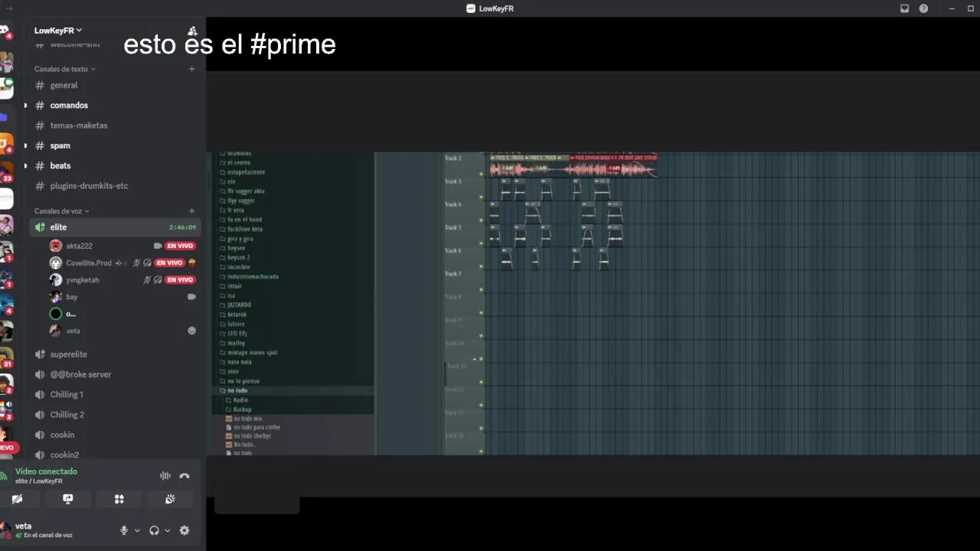Open the temas-maketas text channel
This screenshot has height=551, width=980.
(115, 125)
